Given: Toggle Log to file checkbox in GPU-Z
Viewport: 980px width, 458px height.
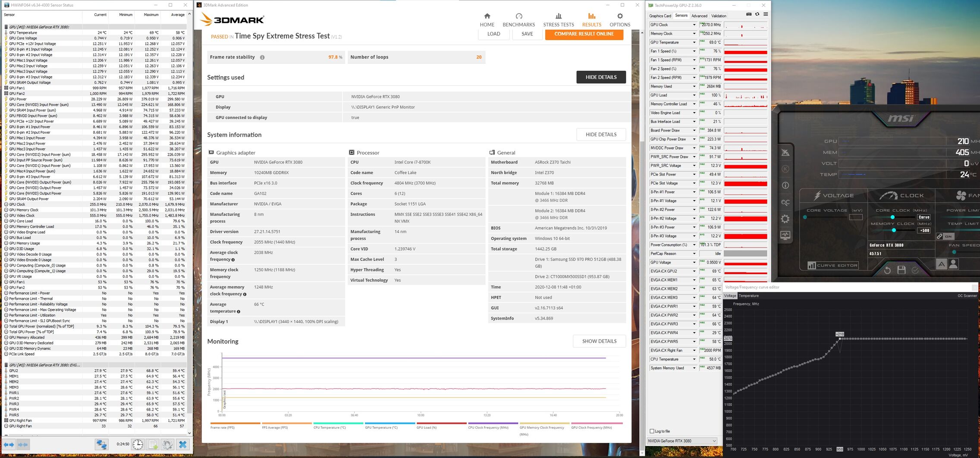Looking at the screenshot, I should [x=652, y=431].
